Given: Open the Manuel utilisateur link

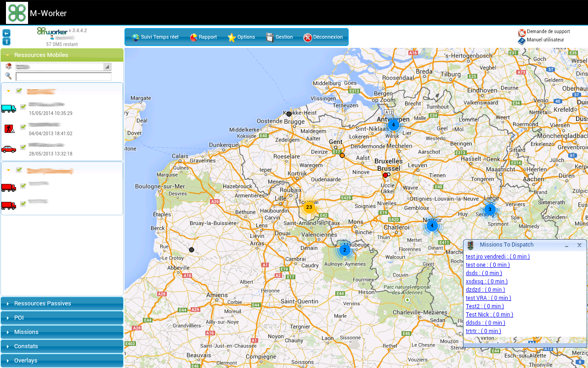Looking at the screenshot, I should pos(545,40).
